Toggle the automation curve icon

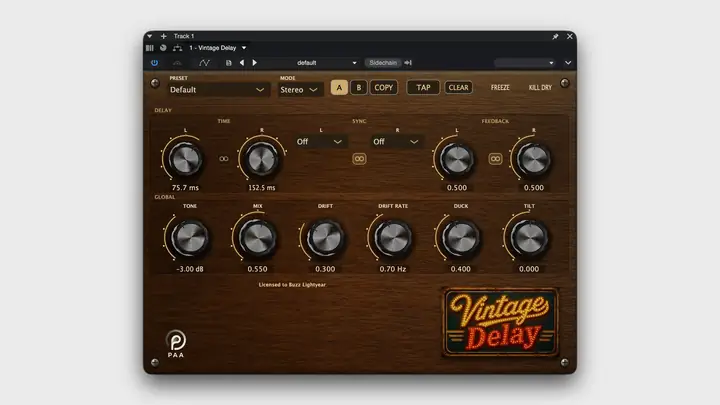(x=204, y=63)
